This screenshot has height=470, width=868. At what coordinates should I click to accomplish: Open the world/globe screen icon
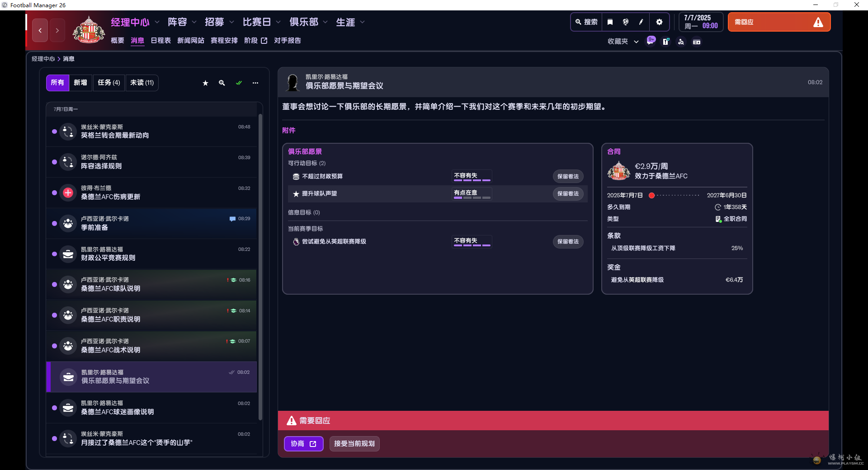pyautogui.click(x=626, y=22)
